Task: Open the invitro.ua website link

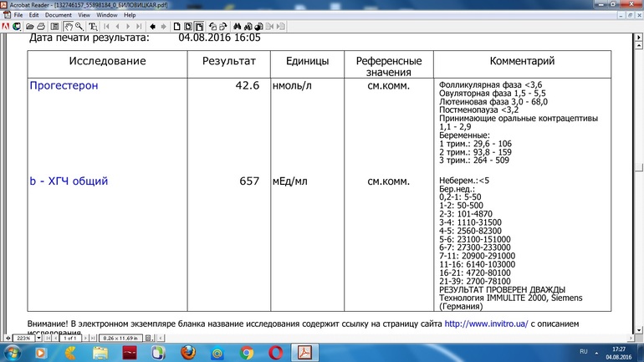Action: pos(485,324)
